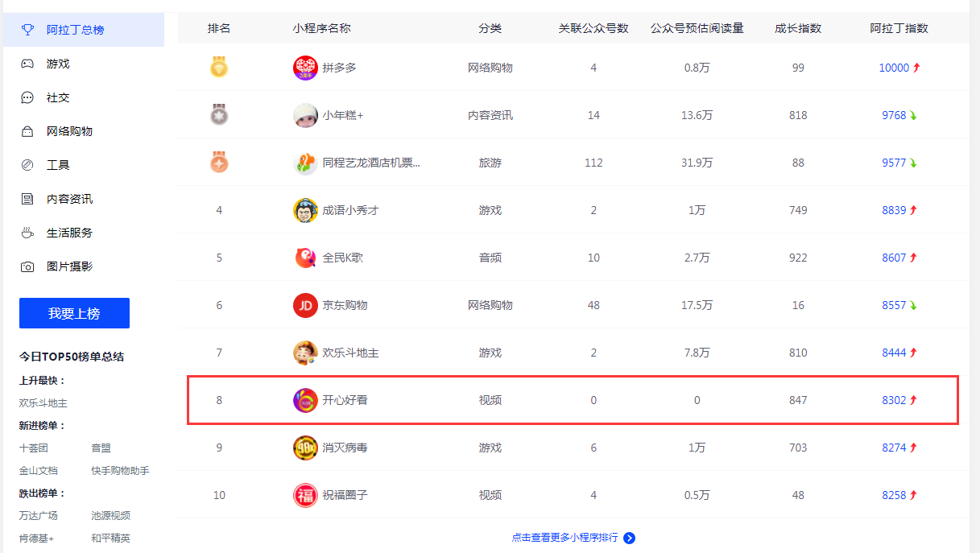This screenshot has height=553, width=980.
Task: Open the 游戏 category in sidebar
Action: 58,64
